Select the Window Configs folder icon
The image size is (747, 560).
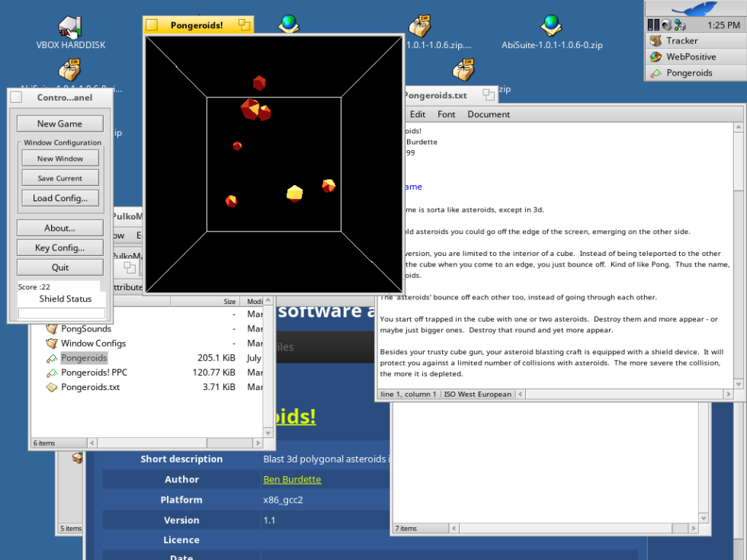tap(52, 344)
